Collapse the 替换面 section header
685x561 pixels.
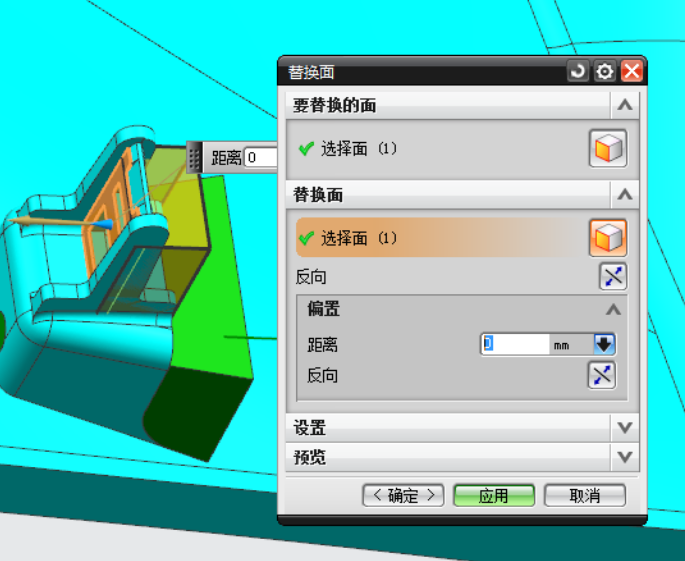(x=625, y=194)
